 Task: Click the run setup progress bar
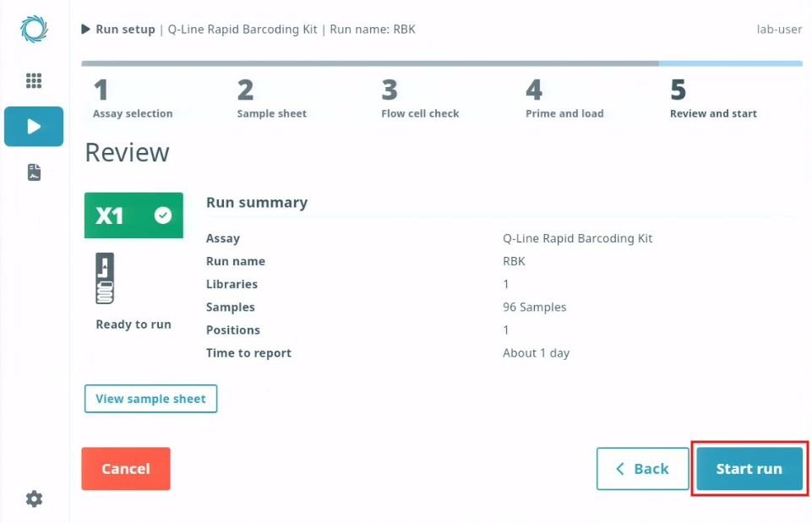tap(442, 63)
